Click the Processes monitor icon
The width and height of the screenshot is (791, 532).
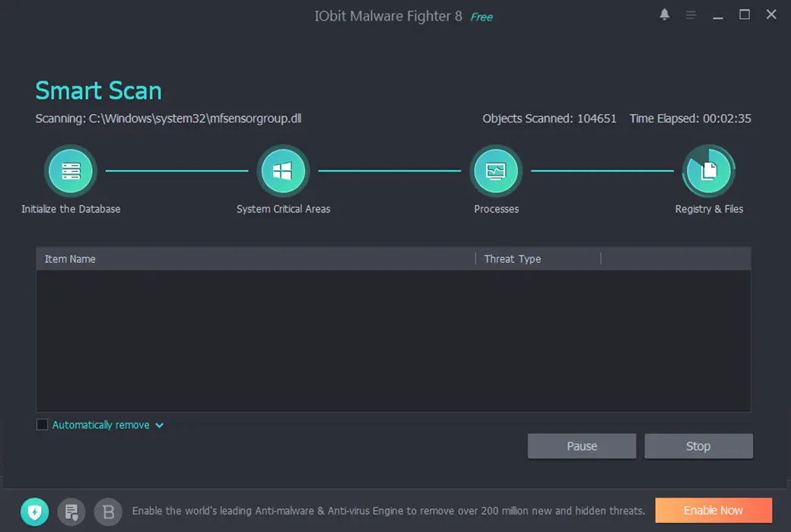496,171
